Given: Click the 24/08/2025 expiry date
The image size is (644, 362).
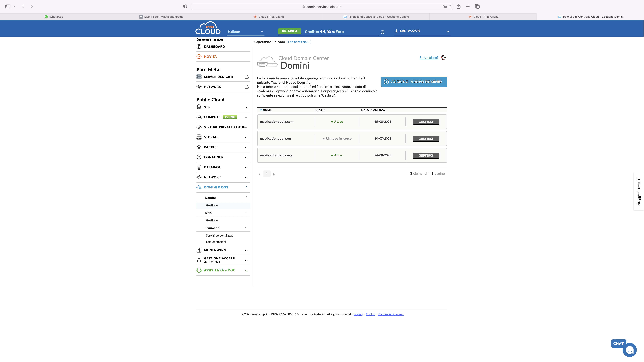Looking at the screenshot, I should coord(383,155).
